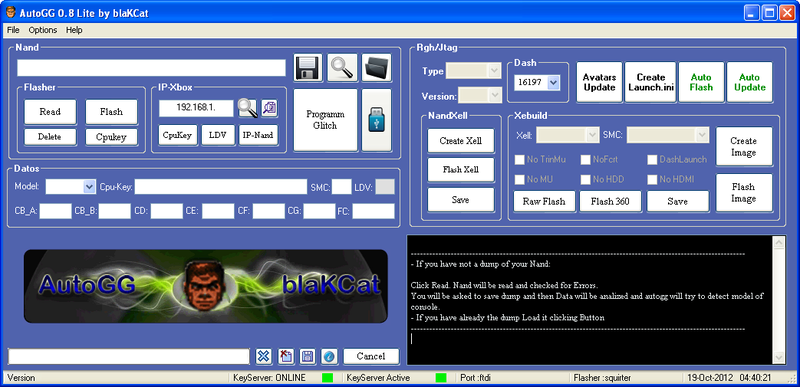Click the Programm Glitch button
The image size is (800, 387).
click(326, 120)
